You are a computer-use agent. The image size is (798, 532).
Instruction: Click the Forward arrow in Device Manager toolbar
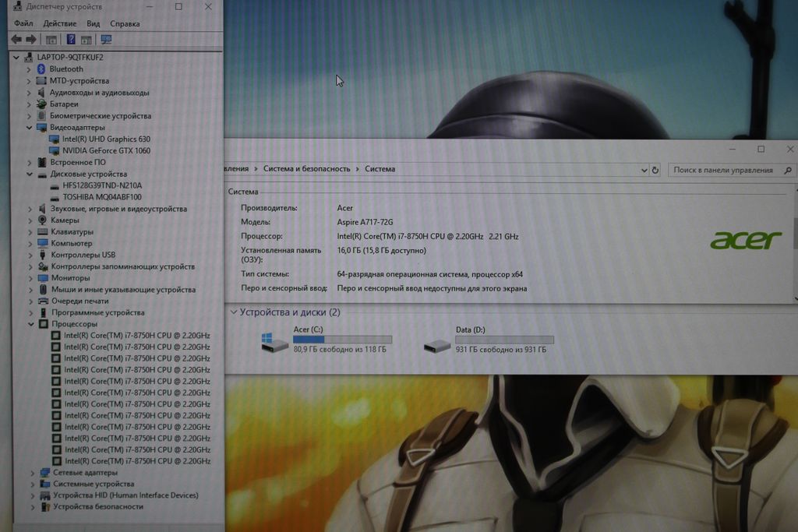click(31, 40)
